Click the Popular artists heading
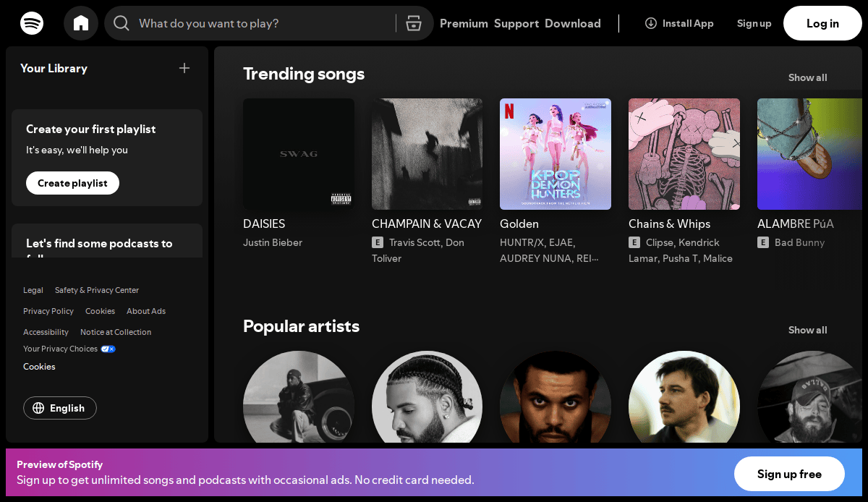This screenshot has width=868, height=502. [301, 326]
